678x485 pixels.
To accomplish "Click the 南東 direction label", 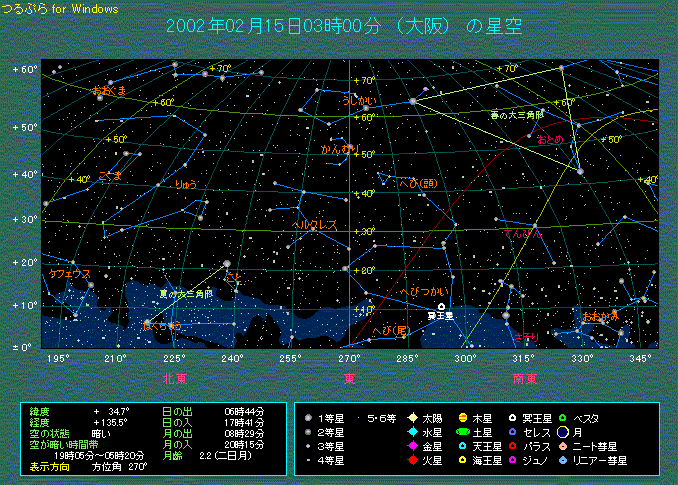I will coord(524,378).
